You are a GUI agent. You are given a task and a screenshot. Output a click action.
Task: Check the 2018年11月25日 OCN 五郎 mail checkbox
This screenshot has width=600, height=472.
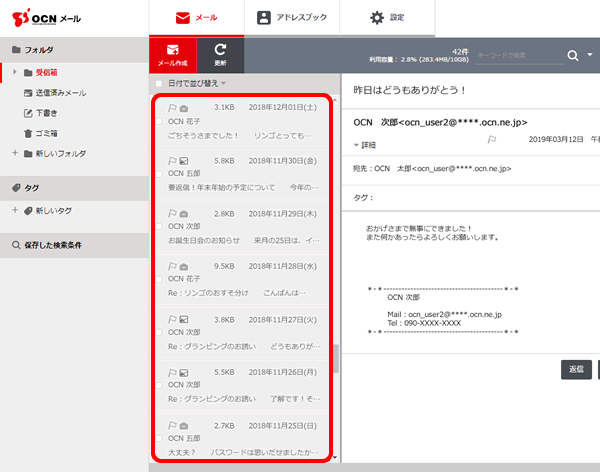pyautogui.click(x=159, y=438)
